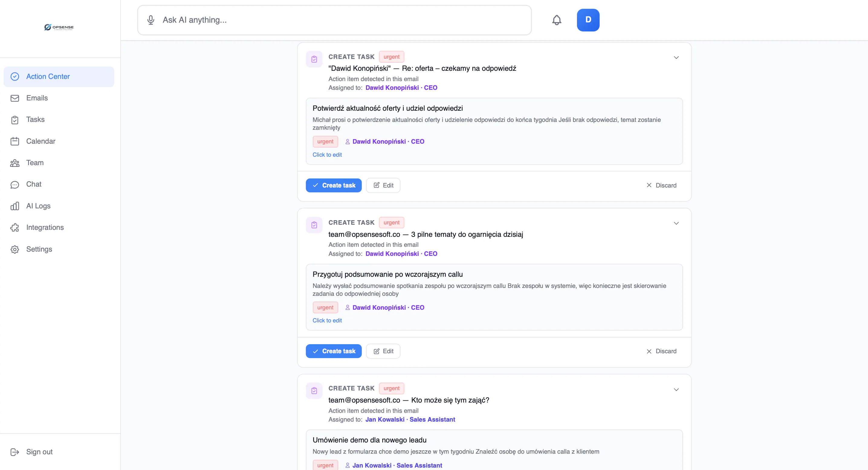Click the microphone icon in the search bar
Image resolution: width=868 pixels, height=470 pixels.
pyautogui.click(x=151, y=20)
